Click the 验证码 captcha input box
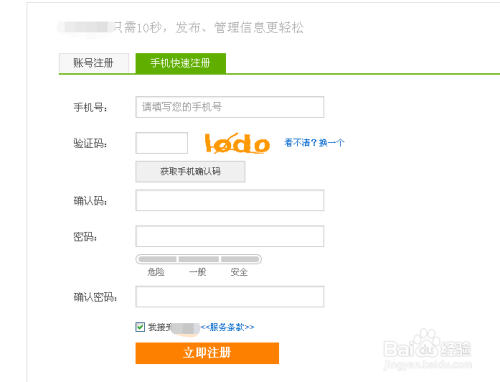Viewport: 500px width, 382px height. (162, 143)
